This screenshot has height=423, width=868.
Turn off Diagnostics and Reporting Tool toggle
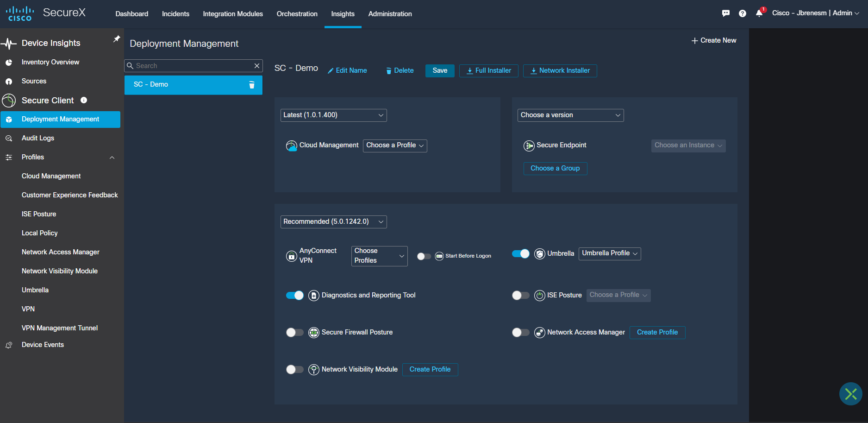click(x=295, y=296)
